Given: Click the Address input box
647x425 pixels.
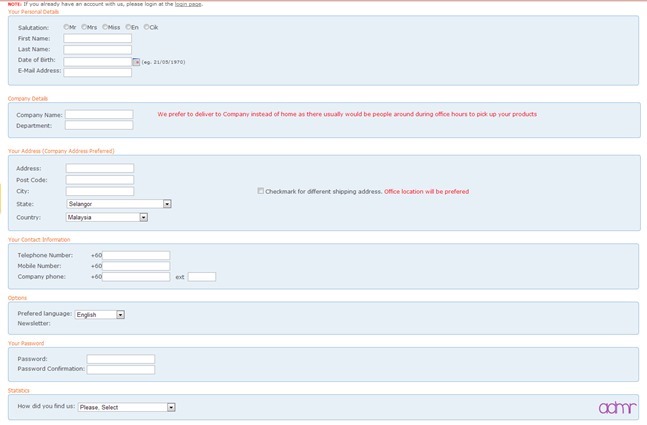Looking at the screenshot, I should [x=100, y=168].
